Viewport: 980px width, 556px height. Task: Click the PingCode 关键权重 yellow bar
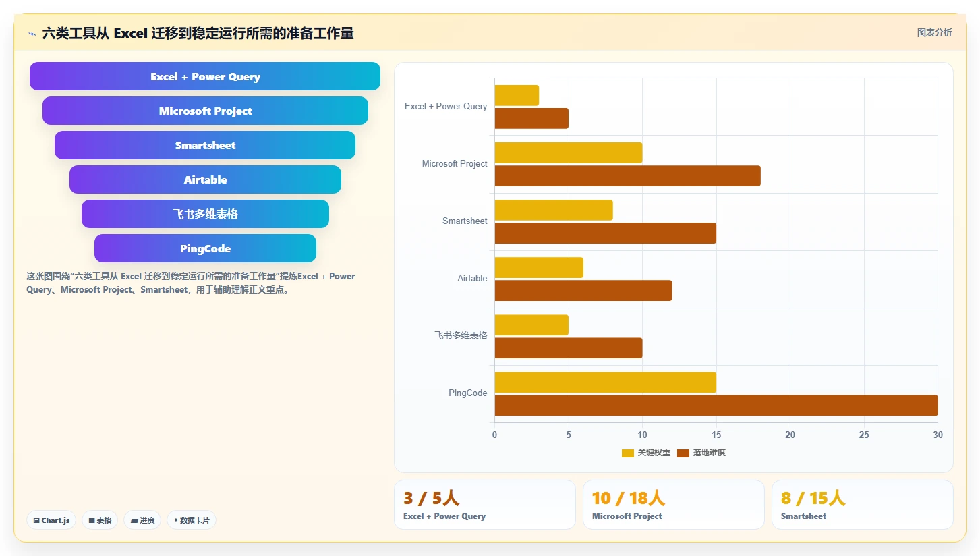click(606, 383)
